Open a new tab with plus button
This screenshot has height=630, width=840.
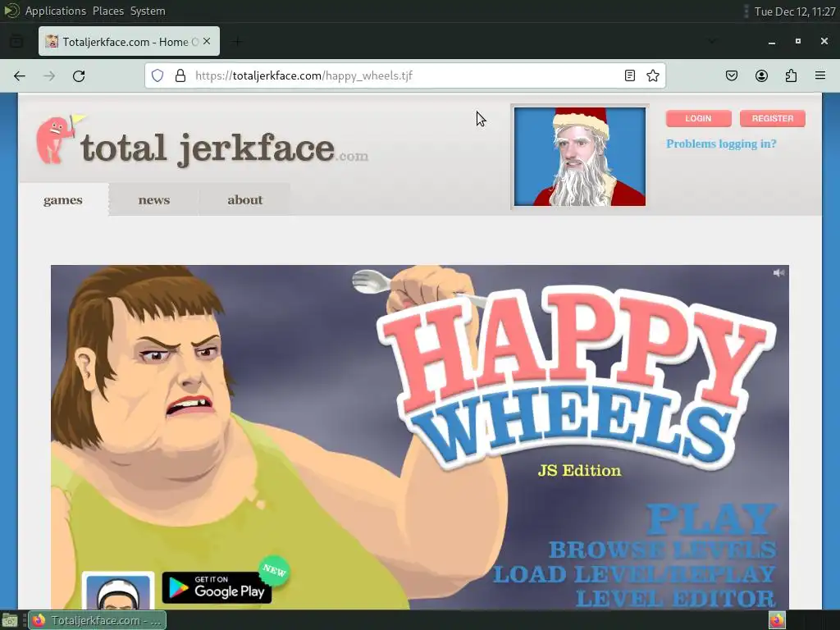tap(237, 41)
